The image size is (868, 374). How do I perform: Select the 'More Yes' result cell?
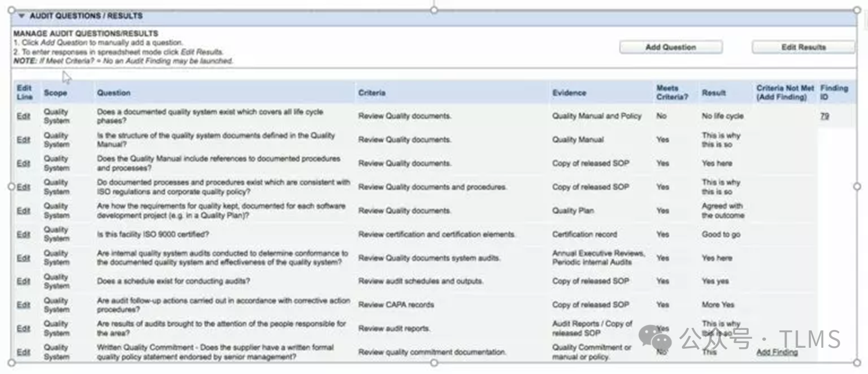[718, 305]
